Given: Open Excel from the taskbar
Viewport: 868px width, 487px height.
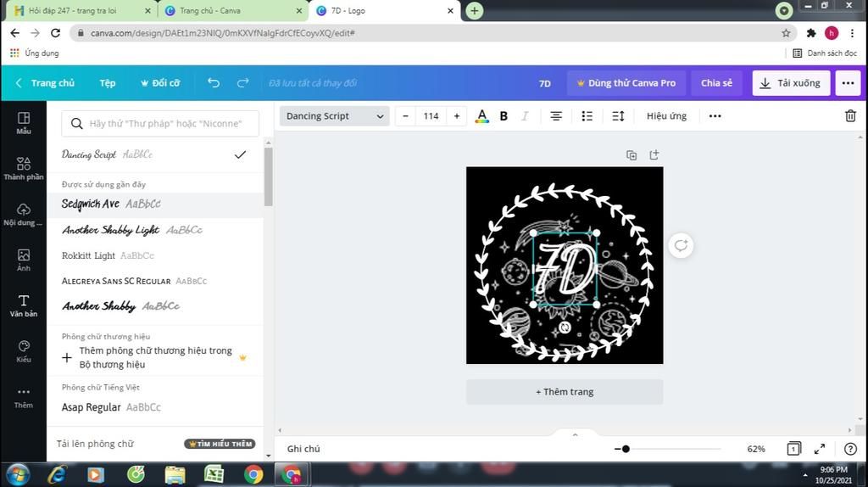Looking at the screenshot, I should tap(214, 475).
